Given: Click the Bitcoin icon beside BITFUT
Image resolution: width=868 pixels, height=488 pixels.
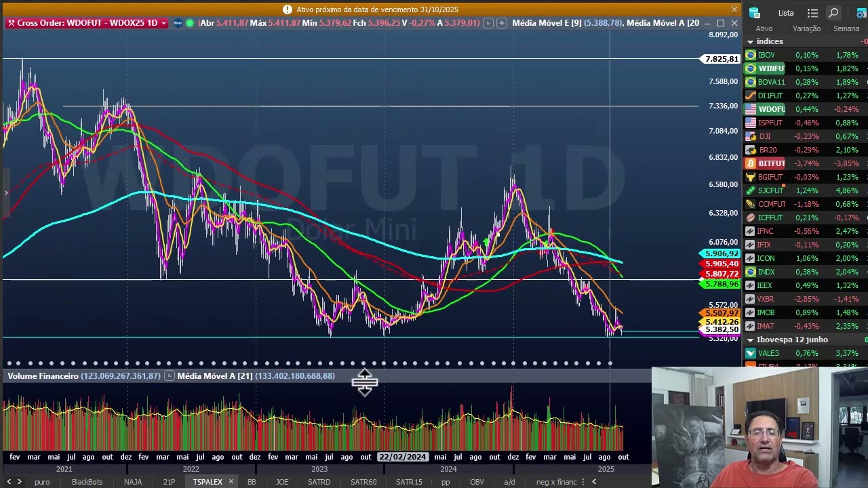Looking at the screenshot, I should click(750, 163).
